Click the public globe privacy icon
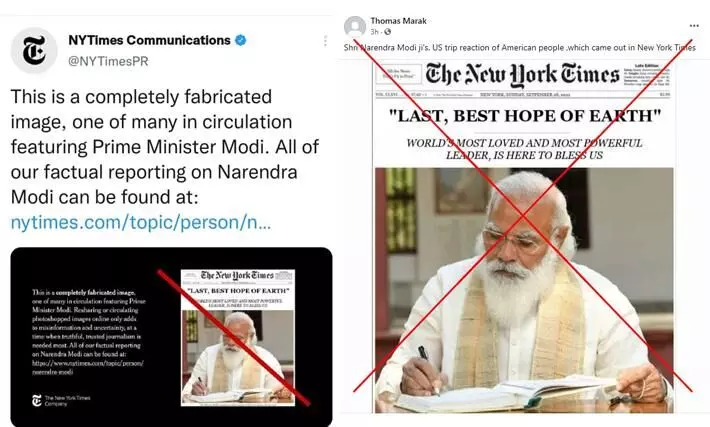 coord(388,32)
